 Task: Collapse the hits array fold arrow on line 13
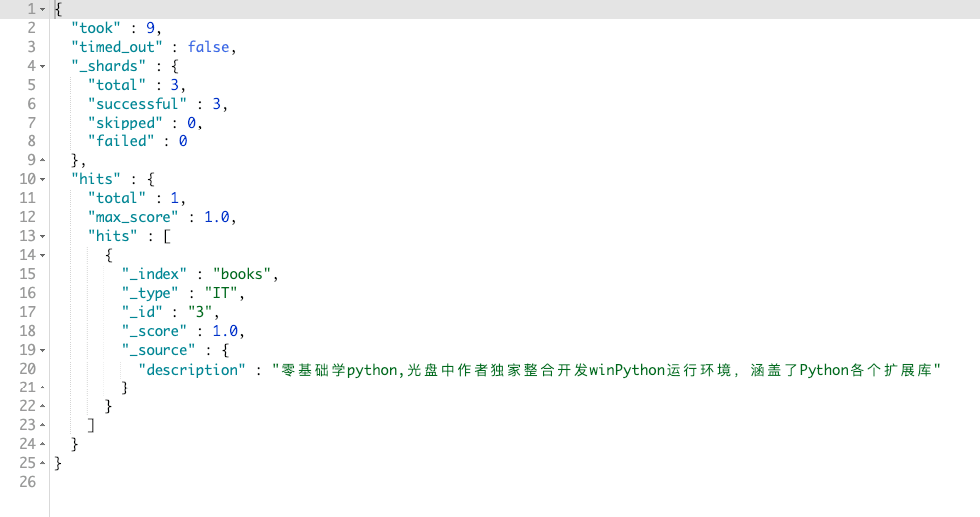pyautogui.click(x=43, y=237)
